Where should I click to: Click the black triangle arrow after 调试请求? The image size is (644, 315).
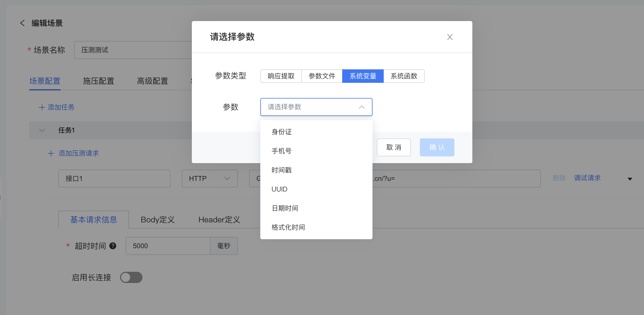(x=630, y=179)
